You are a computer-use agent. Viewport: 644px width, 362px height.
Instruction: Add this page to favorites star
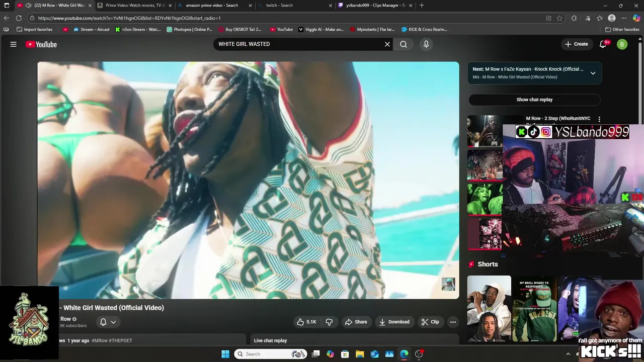click(x=559, y=18)
